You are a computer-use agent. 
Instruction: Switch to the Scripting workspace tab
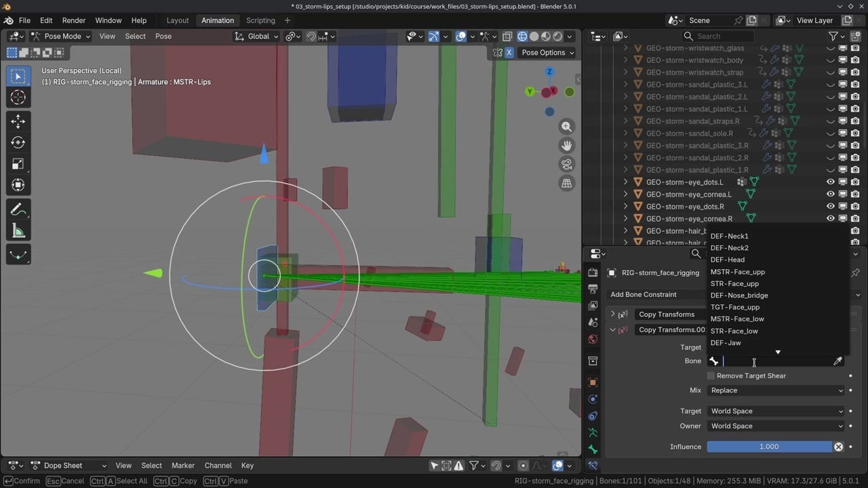click(260, 20)
